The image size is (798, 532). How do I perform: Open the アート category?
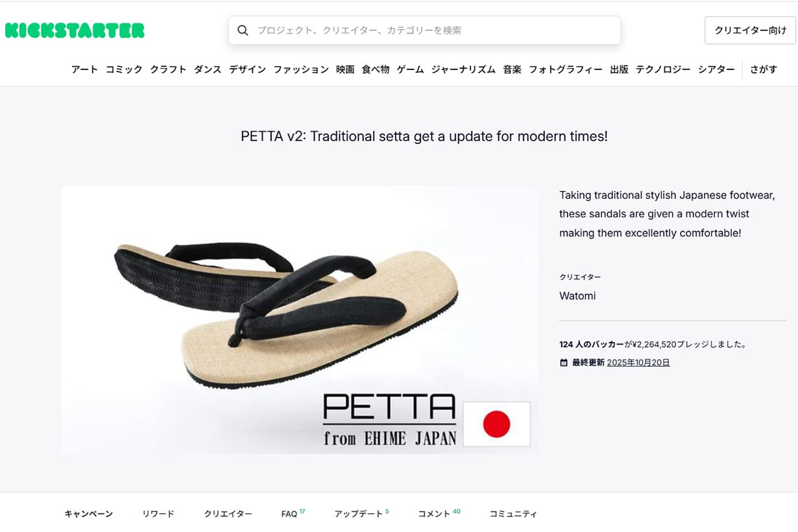84,69
